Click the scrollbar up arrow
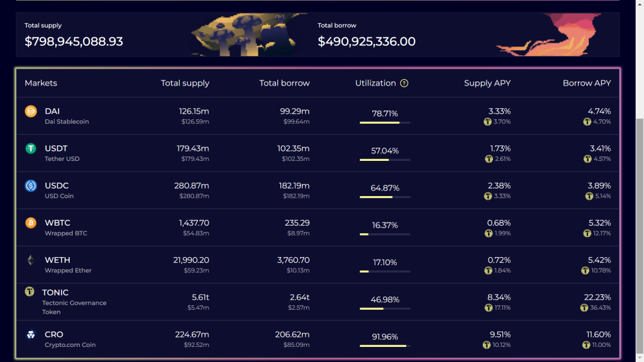This screenshot has height=362, width=644. 640,3
